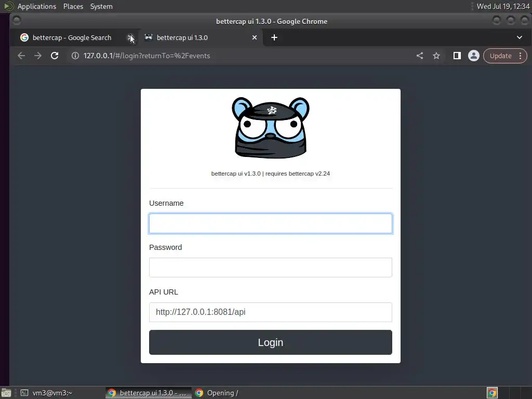Click the Username label
The image size is (532, 399).
(x=166, y=203)
